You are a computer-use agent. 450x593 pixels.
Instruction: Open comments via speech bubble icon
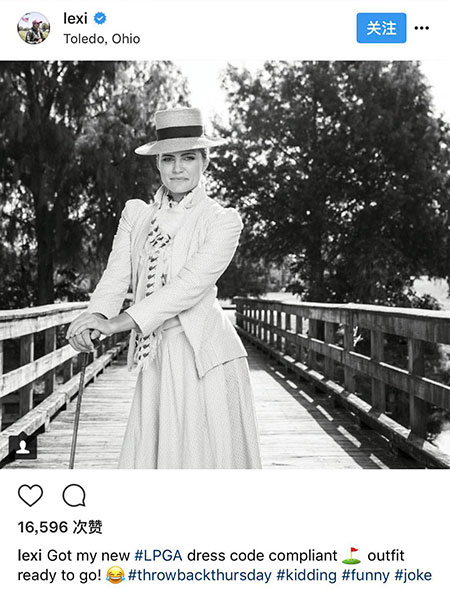(74, 495)
